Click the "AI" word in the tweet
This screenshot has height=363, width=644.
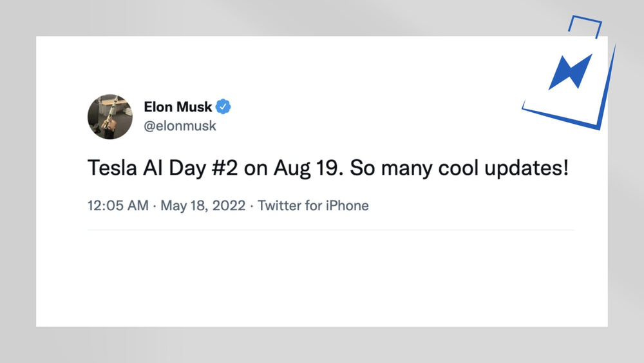(151, 170)
